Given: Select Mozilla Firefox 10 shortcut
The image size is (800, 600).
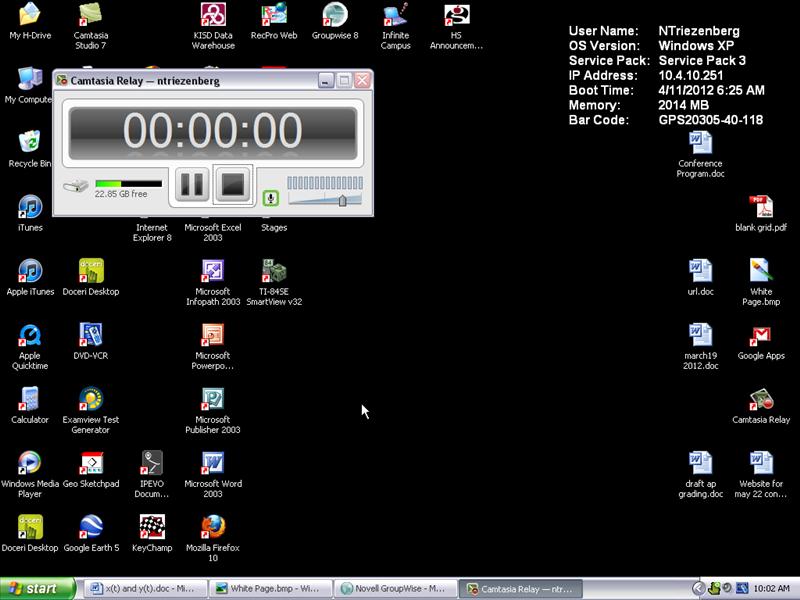Looking at the screenshot, I should [x=213, y=538].
